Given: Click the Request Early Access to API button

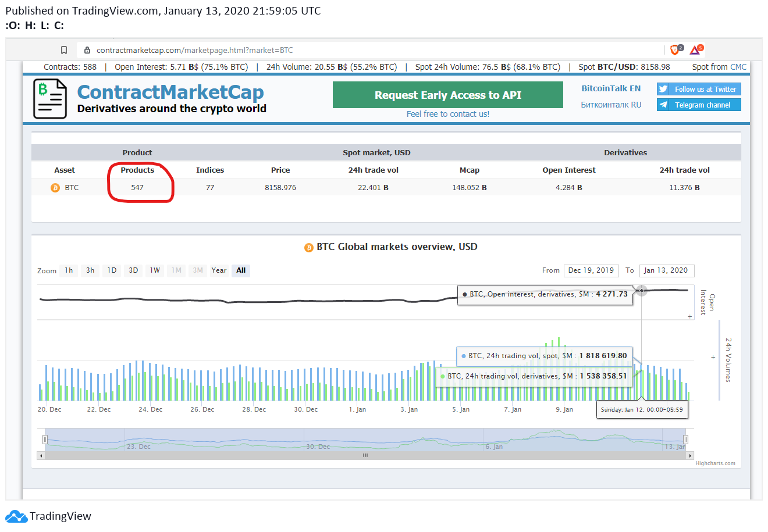Looking at the screenshot, I should [x=448, y=95].
